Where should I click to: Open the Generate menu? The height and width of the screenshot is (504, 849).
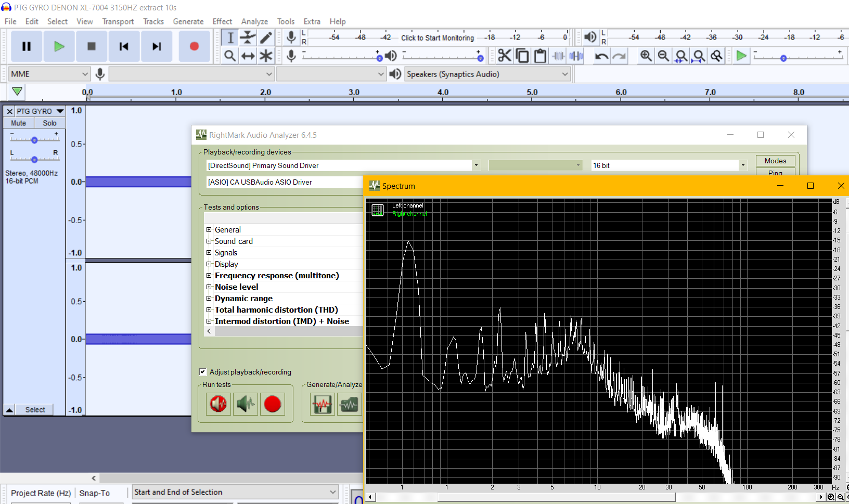[188, 21]
